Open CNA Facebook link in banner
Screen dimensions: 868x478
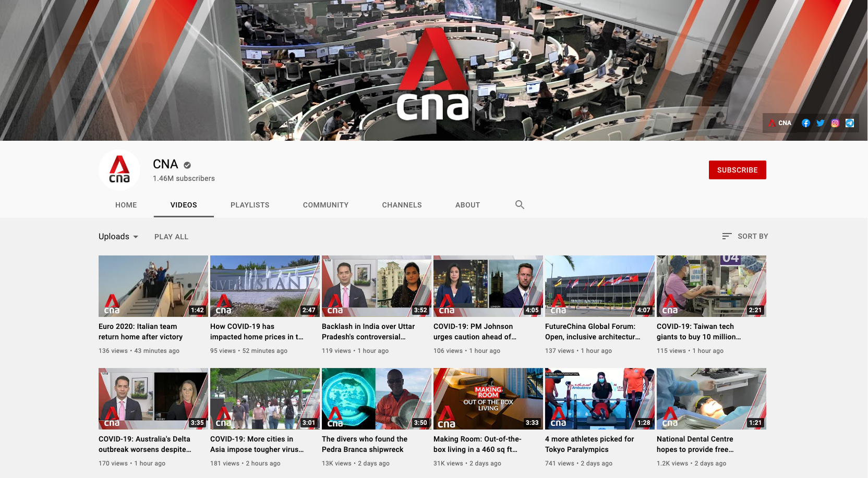click(x=806, y=123)
